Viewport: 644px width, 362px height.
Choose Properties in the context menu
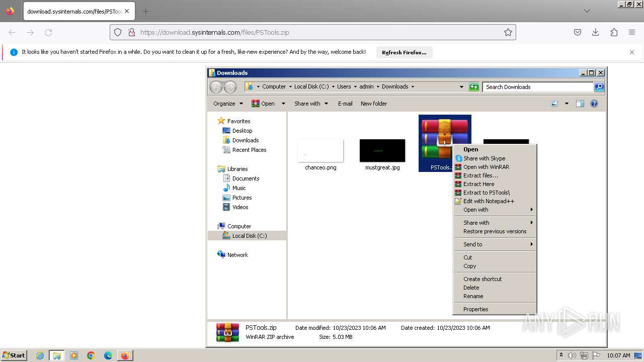coord(495,309)
